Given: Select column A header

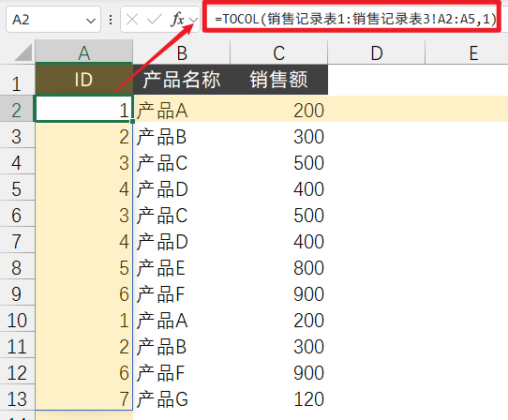Looking at the screenshot, I should (84, 52).
